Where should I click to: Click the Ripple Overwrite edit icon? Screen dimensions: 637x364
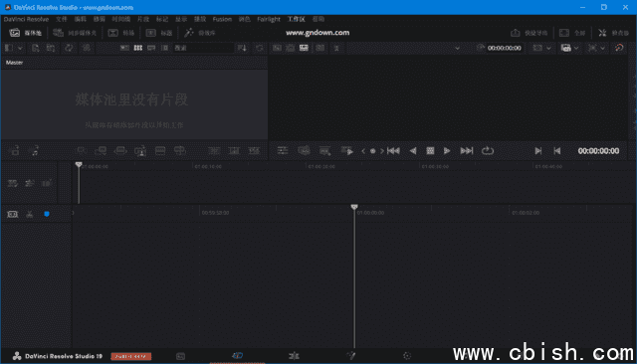coord(120,151)
